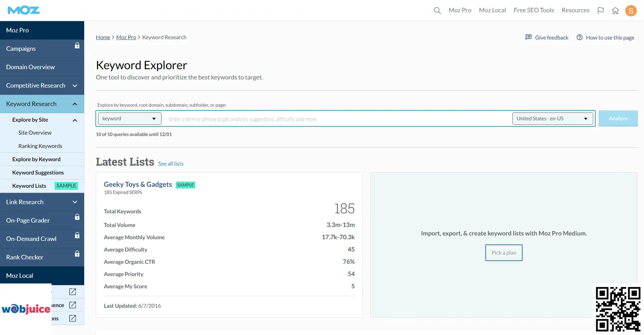Viewport: 644px width, 335px height.
Task: Expand Link Research section
Action: [x=75, y=202]
